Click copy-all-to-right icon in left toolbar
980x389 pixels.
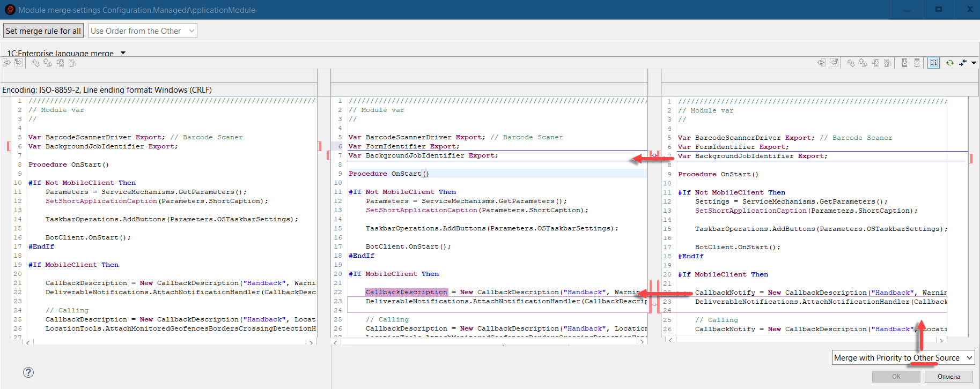pos(19,63)
